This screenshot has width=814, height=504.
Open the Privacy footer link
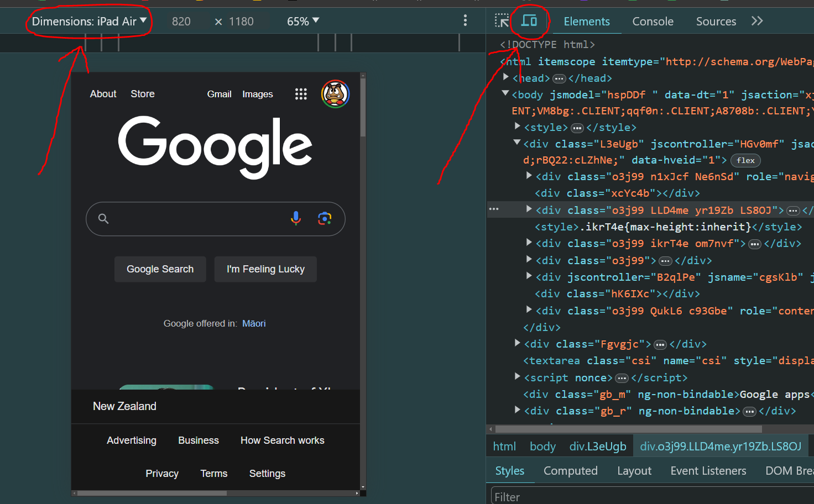click(x=162, y=474)
